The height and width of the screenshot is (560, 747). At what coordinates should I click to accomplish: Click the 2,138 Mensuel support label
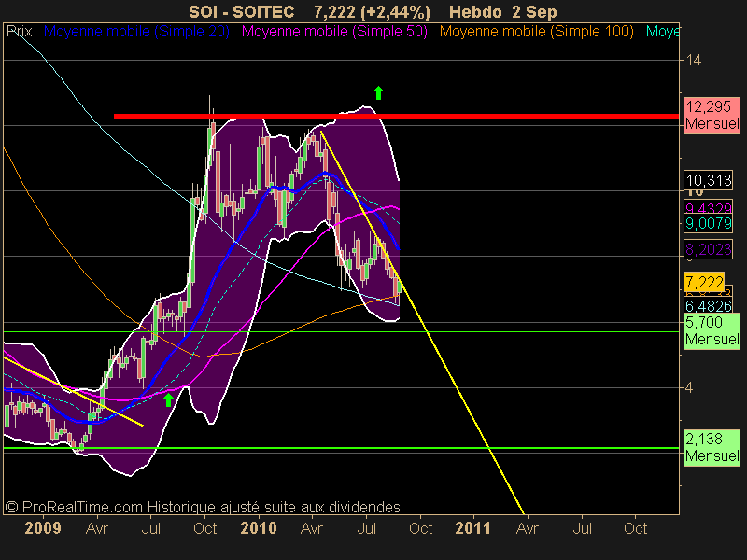712,448
